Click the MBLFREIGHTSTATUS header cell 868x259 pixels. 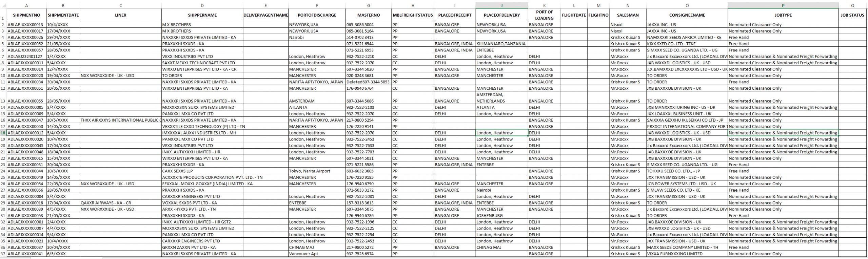(x=413, y=15)
